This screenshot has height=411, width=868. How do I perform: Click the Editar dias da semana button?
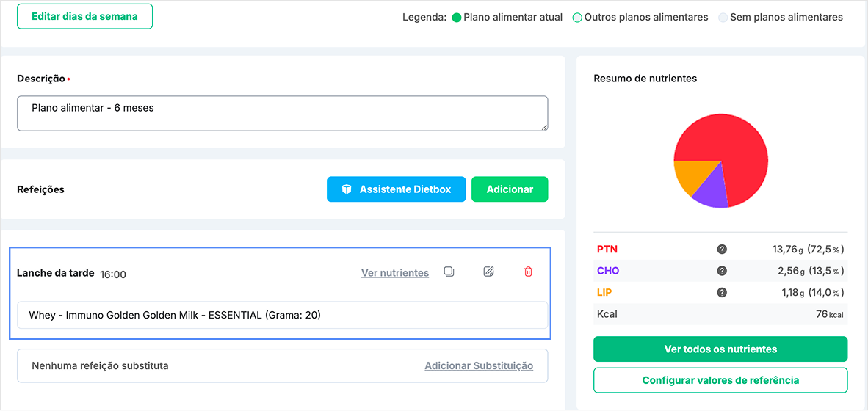point(84,16)
